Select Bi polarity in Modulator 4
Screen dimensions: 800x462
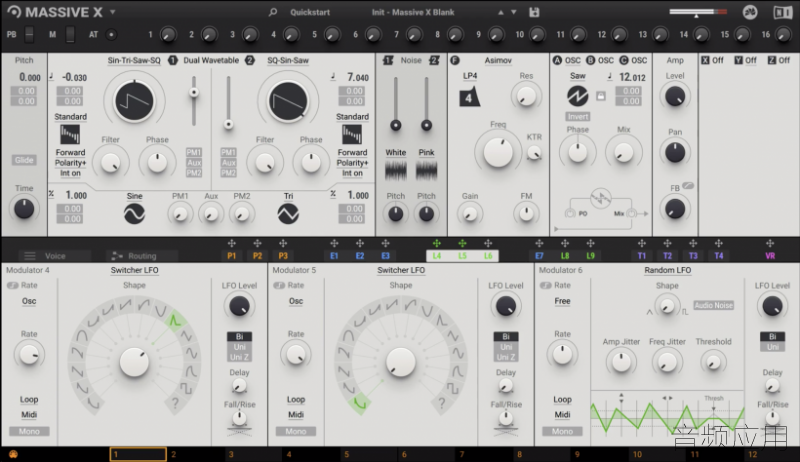click(x=239, y=337)
